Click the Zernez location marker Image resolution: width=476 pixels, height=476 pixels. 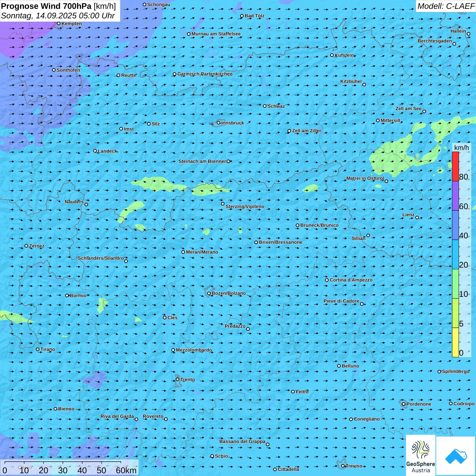27,246
